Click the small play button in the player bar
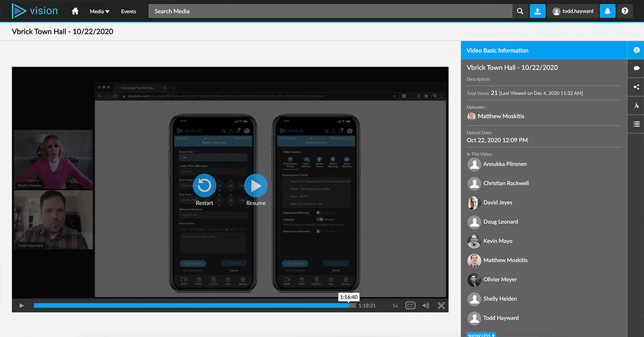 (x=21, y=305)
